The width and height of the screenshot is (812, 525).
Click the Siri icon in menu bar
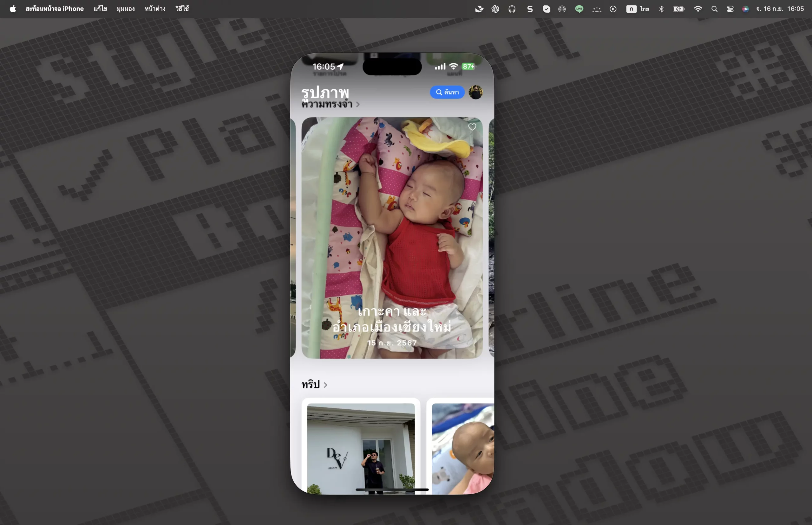(745, 9)
